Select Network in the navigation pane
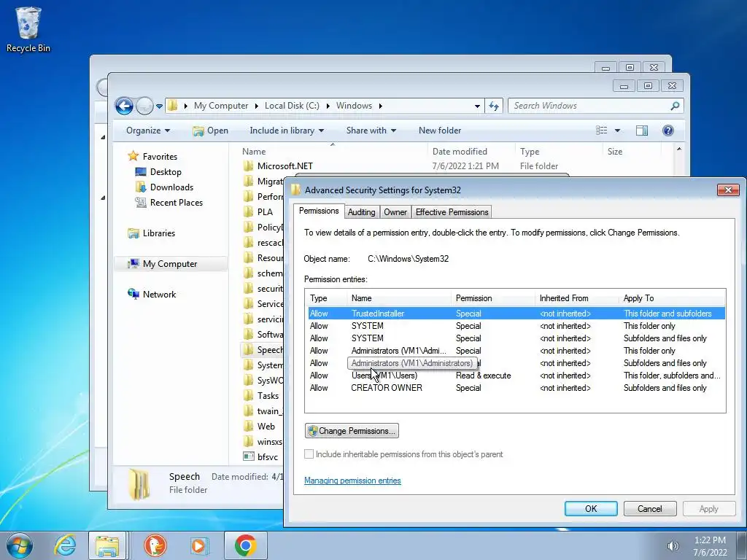 (x=159, y=295)
